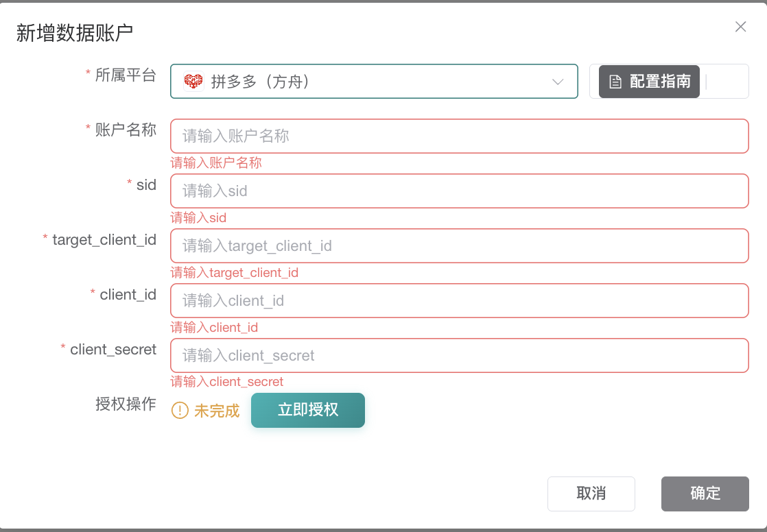The image size is (767, 532).
Task: Click the 所属平台 required field label
Action: [x=126, y=75]
